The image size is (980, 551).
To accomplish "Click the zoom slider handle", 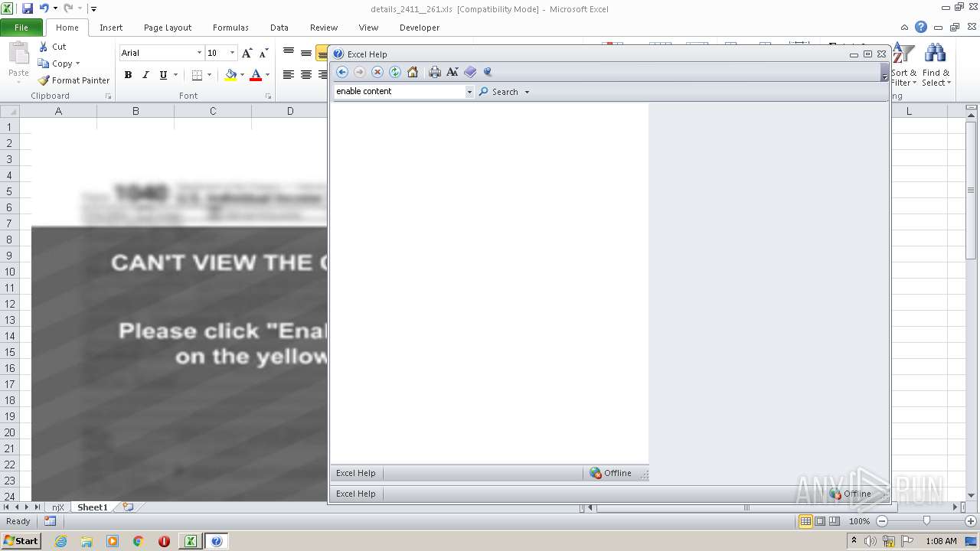I will point(926,521).
